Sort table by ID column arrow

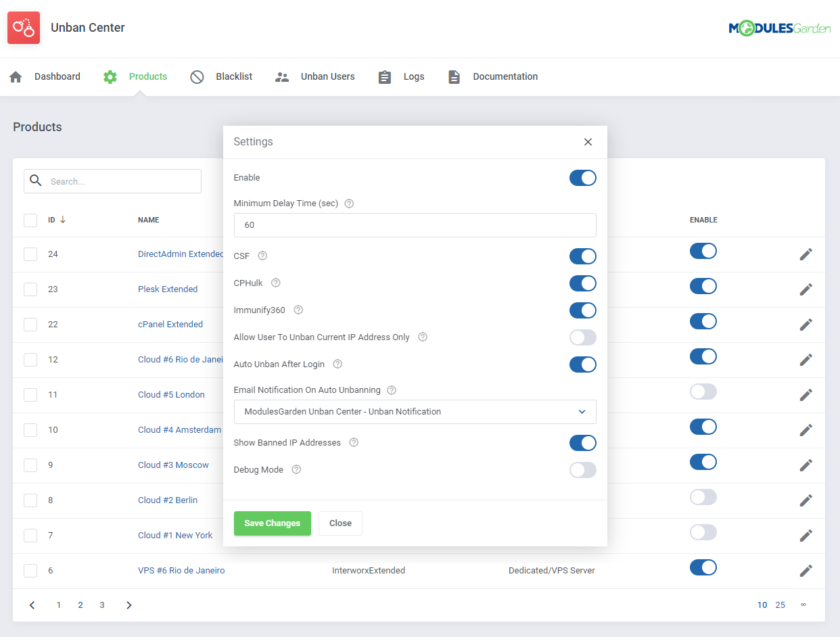click(x=63, y=220)
